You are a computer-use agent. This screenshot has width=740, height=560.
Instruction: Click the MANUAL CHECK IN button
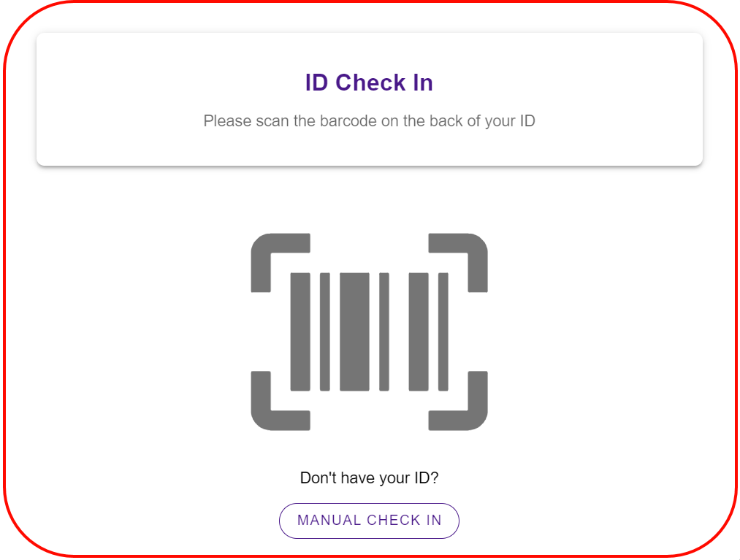coord(369,521)
